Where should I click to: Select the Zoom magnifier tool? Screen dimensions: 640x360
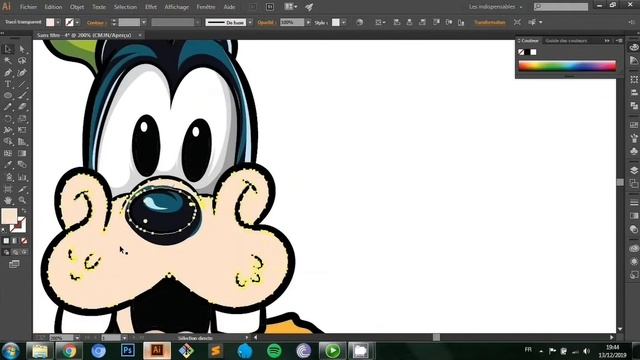(x=22, y=200)
